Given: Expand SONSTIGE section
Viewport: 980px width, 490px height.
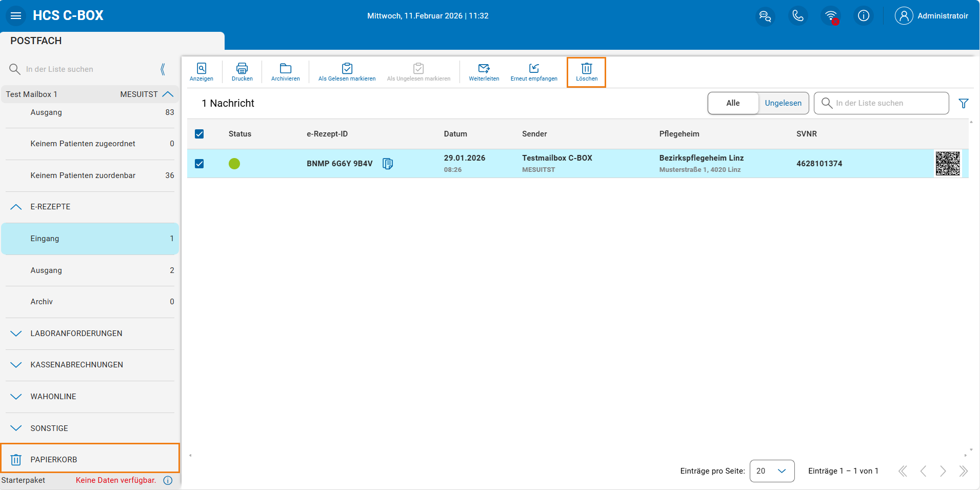Looking at the screenshot, I should 16,428.
